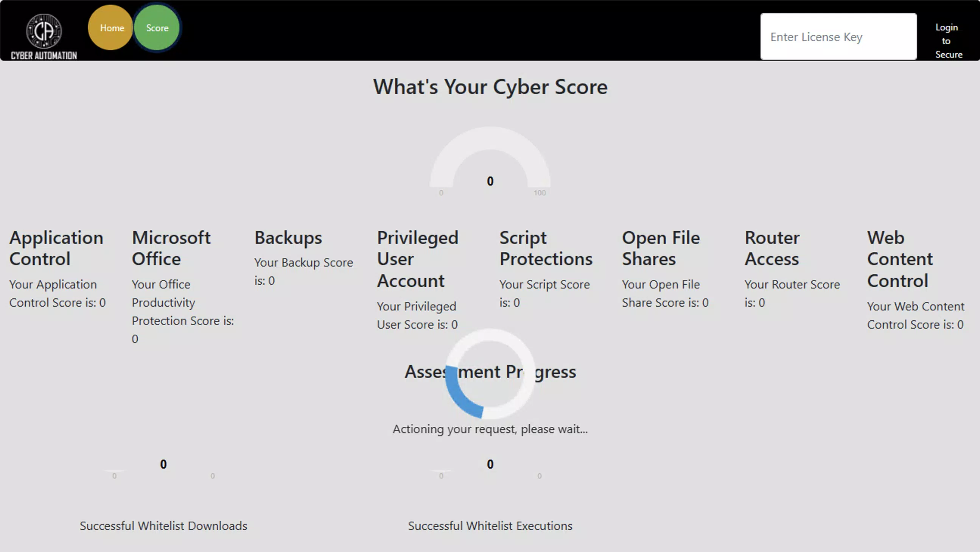Click the gauge maximum label 100
This screenshot has height=552, width=980.
pyautogui.click(x=540, y=193)
